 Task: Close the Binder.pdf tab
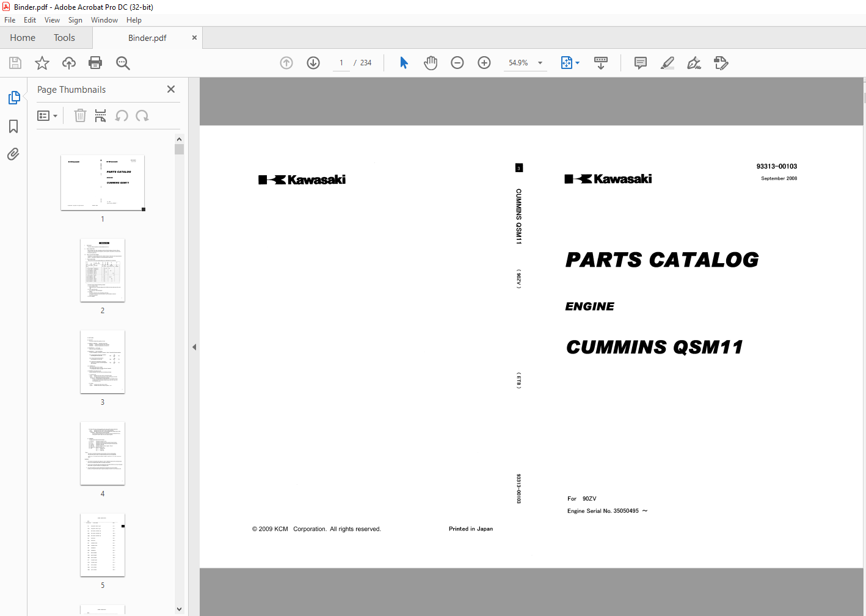194,38
